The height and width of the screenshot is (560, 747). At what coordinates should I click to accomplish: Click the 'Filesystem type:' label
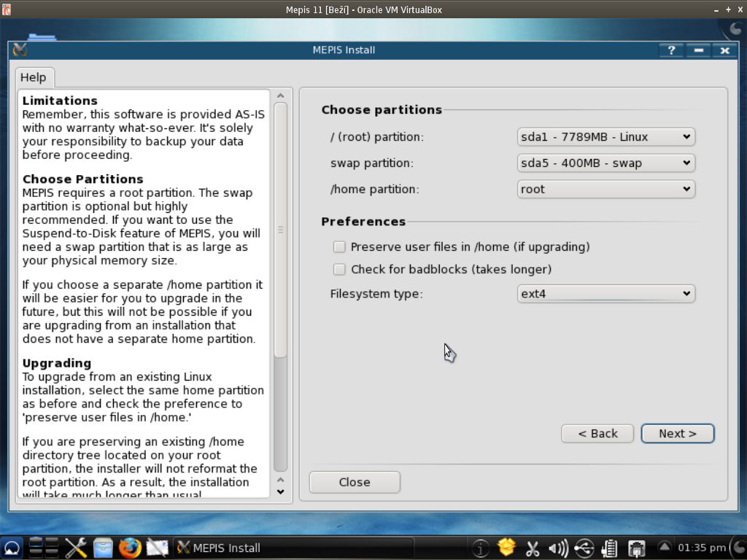376,294
